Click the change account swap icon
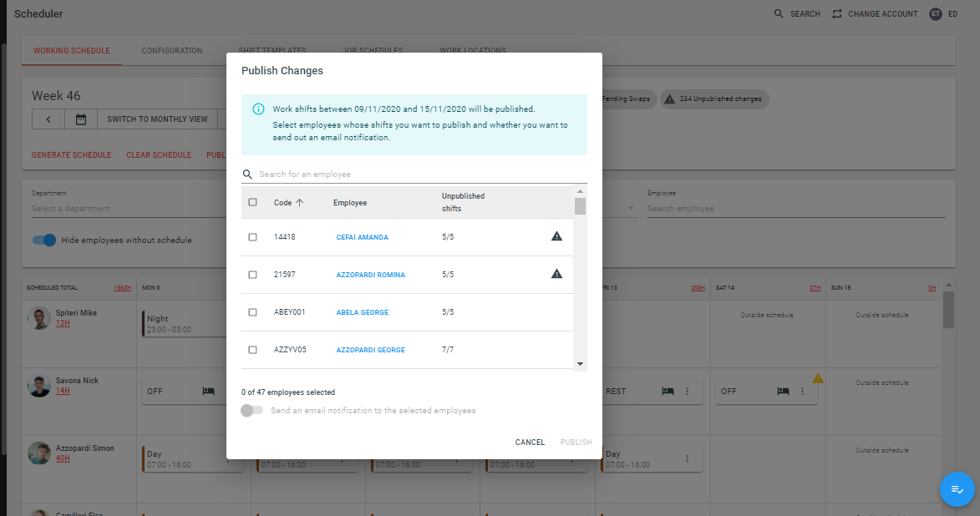The height and width of the screenshot is (516, 980). [x=837, y=13]
